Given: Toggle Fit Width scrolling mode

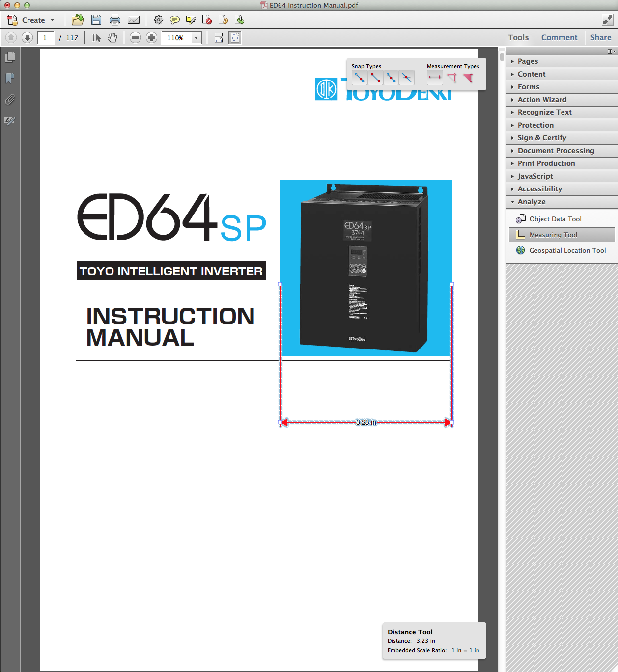Looking at the screenshot, I should (219, 38).
